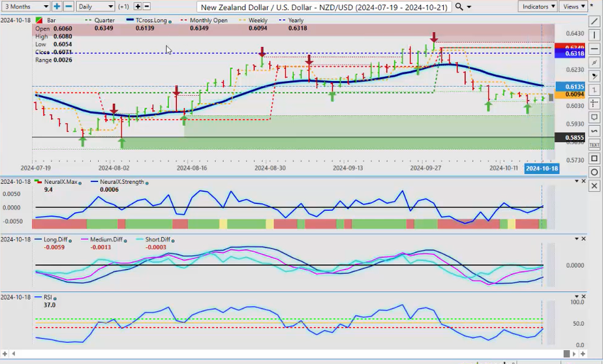Image resolution: width=603 pixels, height=364 pixels.
Task: Open the 3 Months range dropdown
Action: 25,7
